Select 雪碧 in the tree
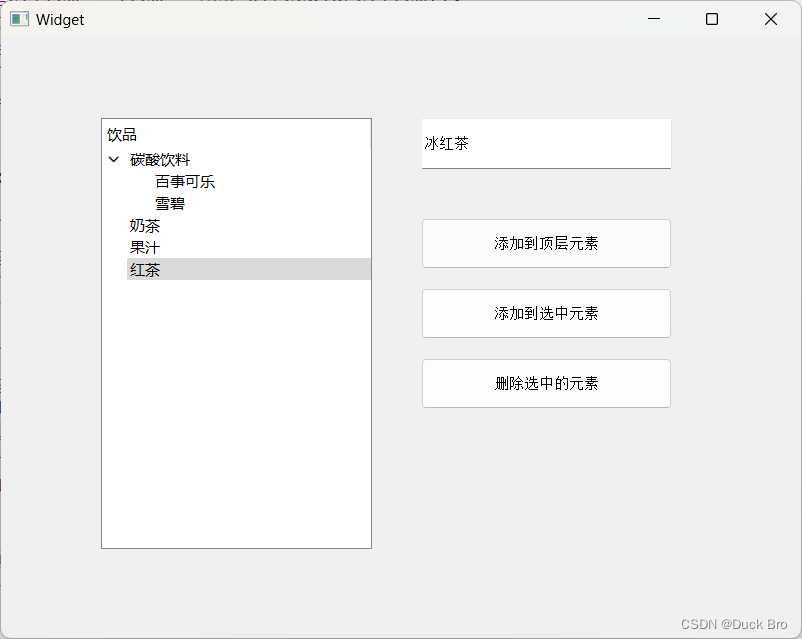 (168, 203)
